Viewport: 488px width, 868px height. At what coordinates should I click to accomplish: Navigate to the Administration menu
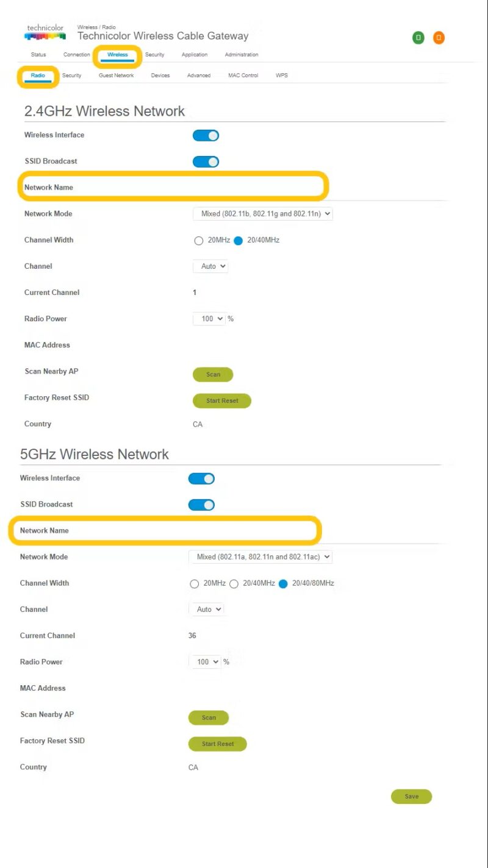point(242,54)
